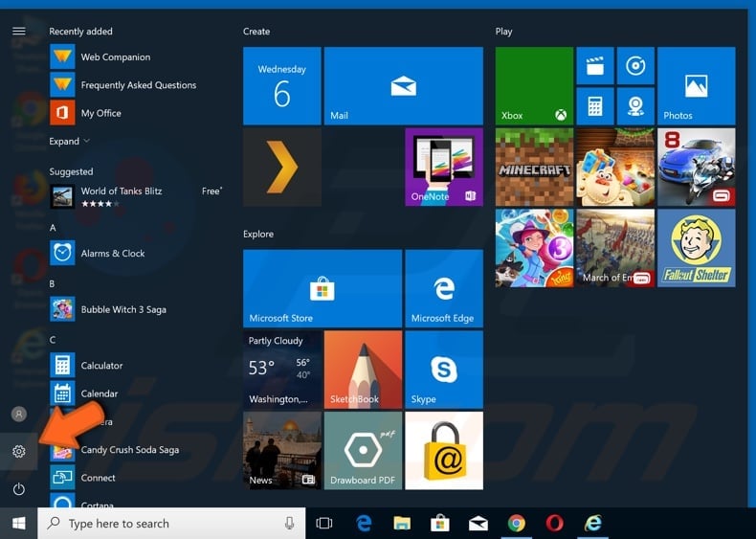Expand the Start menu hamburger navigation
The height and width of the screenshot is (539, 756).
click(x=18, y=32)
